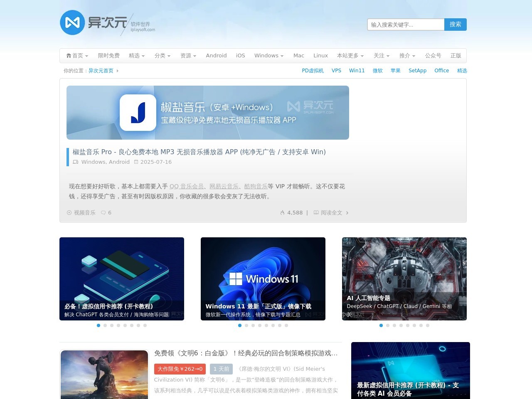Open the Office quick link
The height and width of the screenshot is (399, 532).
point(442,71)
